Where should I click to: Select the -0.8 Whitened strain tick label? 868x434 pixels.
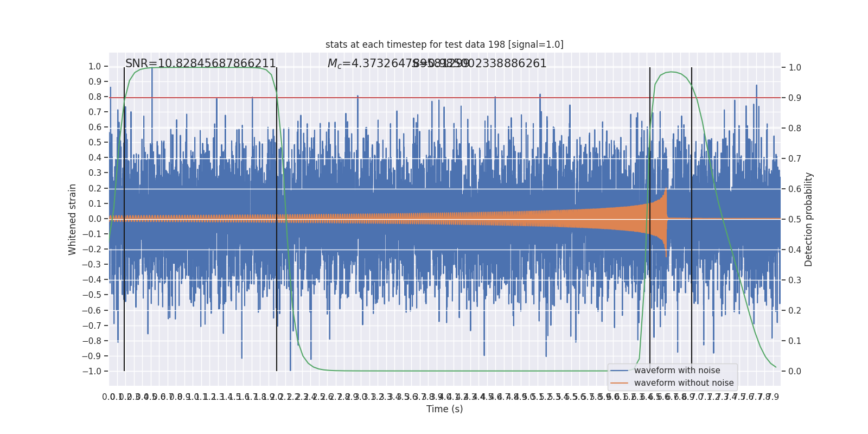tap(92, 341)
